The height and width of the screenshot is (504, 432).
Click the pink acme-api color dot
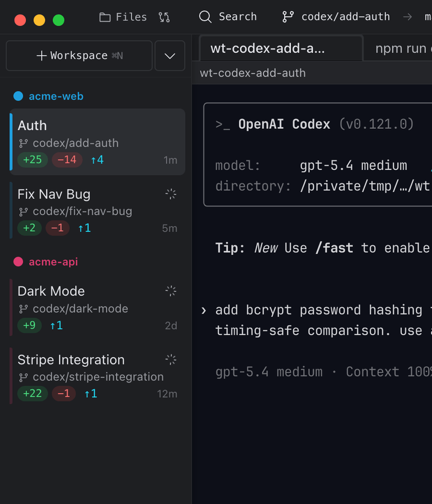(x=19, y=262)
